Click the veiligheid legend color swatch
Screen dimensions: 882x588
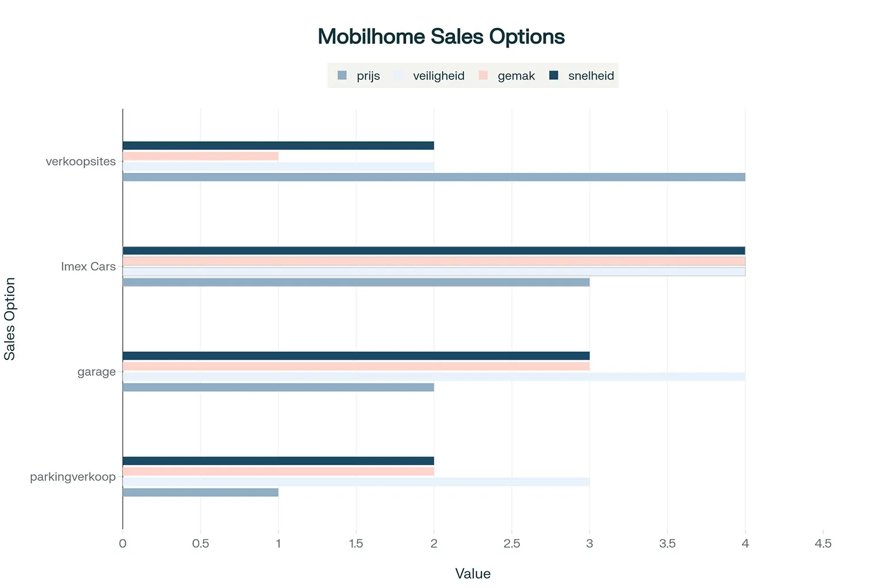click(x=399, y=75)
